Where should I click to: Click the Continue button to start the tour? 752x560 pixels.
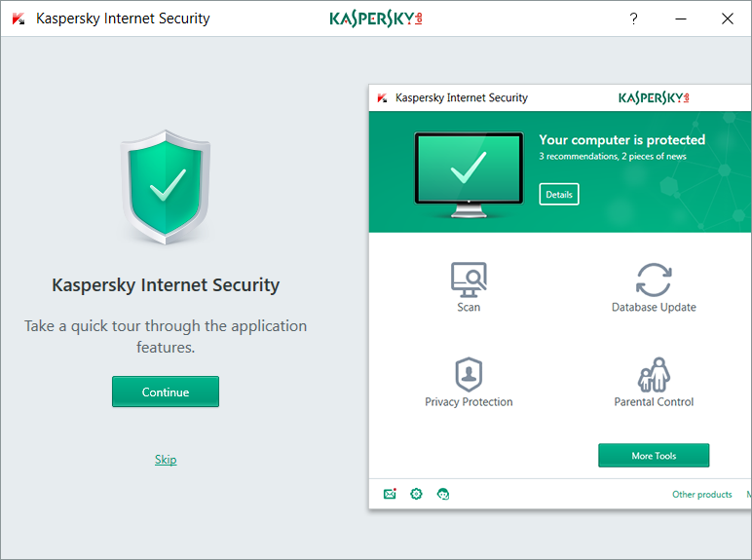click(166, 392)
